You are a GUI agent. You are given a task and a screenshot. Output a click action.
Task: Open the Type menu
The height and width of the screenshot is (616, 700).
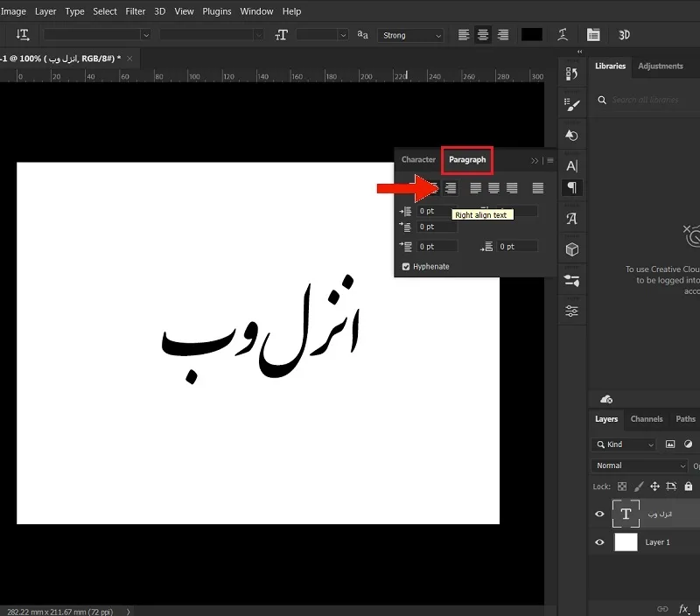tap(74, 11)
